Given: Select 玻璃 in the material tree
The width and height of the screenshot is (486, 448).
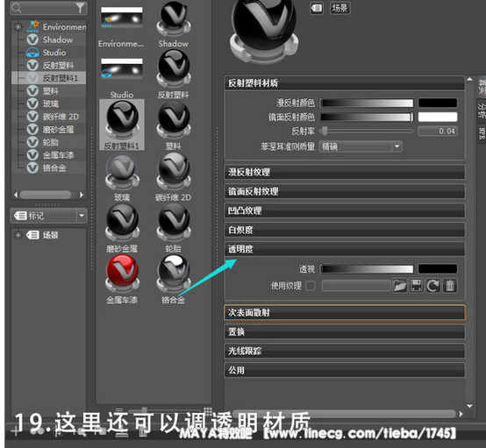Looking at the screenshot, I should 50,103.
